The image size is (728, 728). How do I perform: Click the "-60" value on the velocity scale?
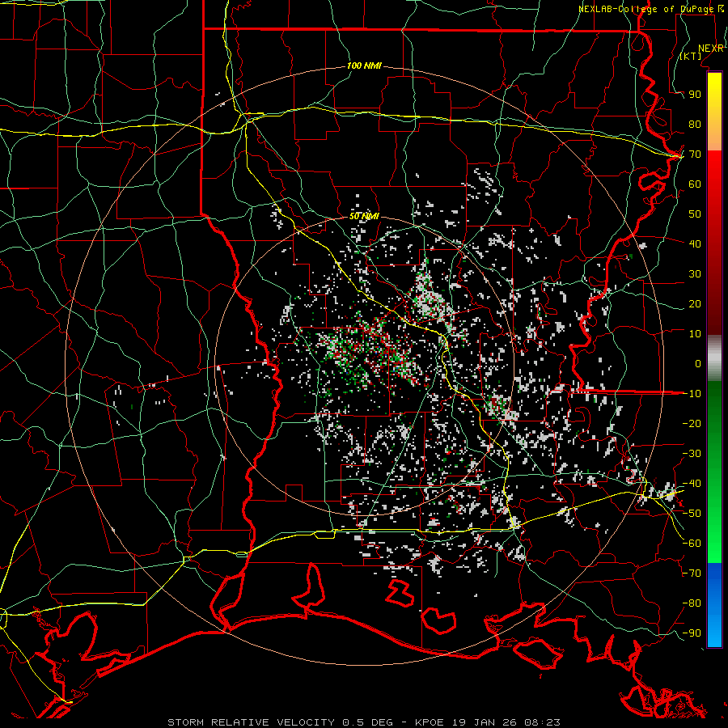[692, 544]
